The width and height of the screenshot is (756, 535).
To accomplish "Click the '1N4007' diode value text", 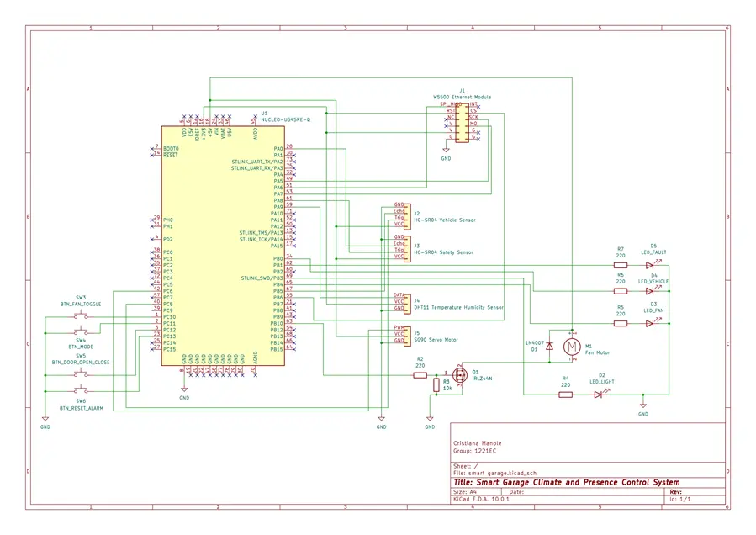I will 535,343.
